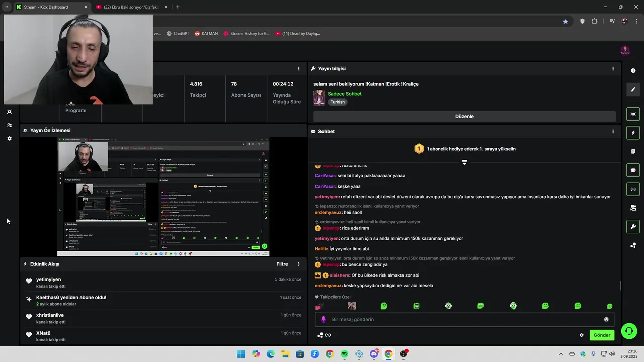This screenshot has width=644, height=362.
Task: Toggle the broadcast signal widget icon in sidebar
Action: pos(633,189)
